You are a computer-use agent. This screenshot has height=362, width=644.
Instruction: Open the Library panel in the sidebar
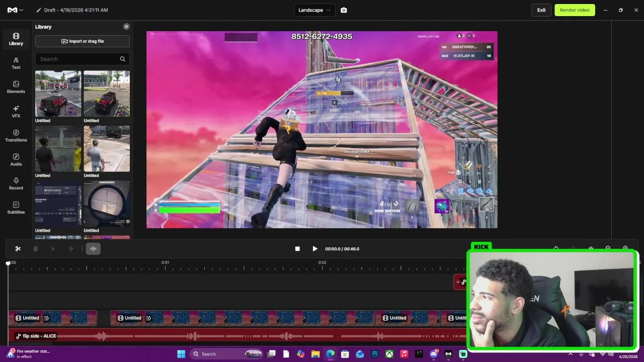pos(16,39)
